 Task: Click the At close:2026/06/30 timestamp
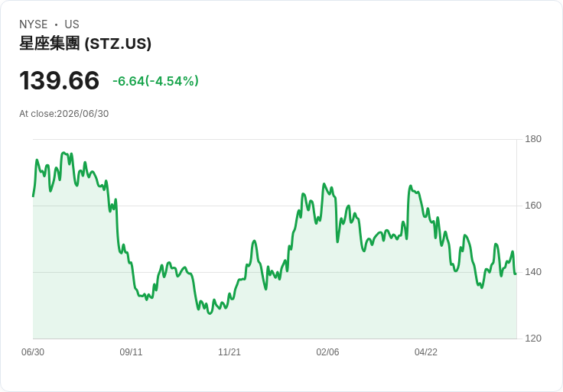point(64,114)
